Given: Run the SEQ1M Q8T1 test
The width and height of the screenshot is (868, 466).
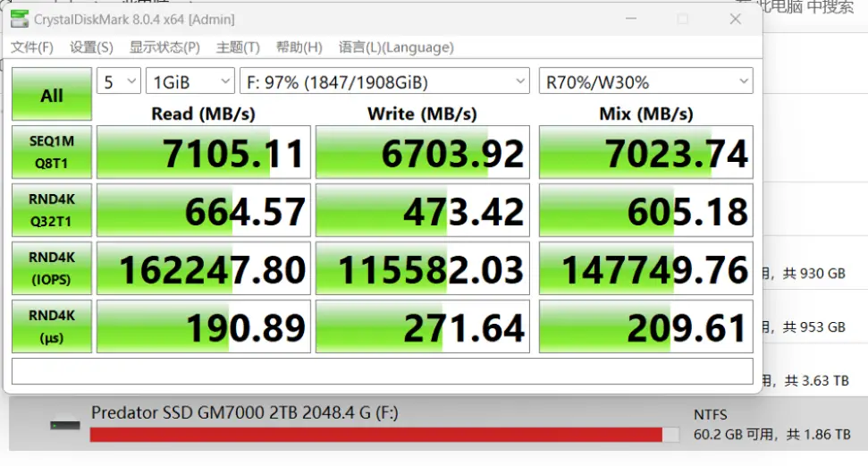Looking at the screenshot, I should point(52,152).
